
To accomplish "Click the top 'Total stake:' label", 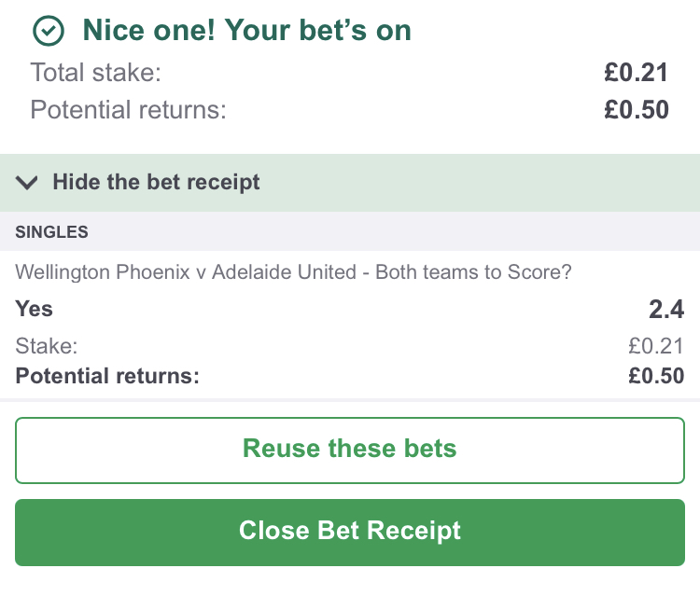I will click(x=95, y=72).
